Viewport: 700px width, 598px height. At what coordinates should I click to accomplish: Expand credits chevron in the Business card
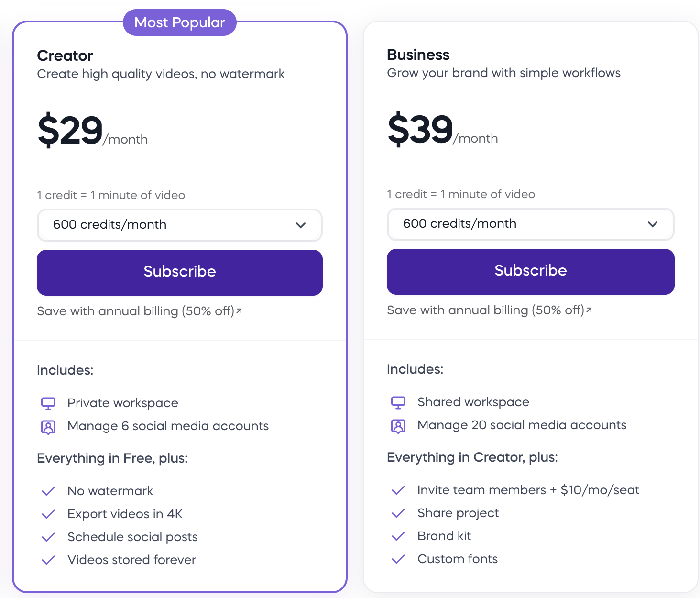[x=653, y=224]
